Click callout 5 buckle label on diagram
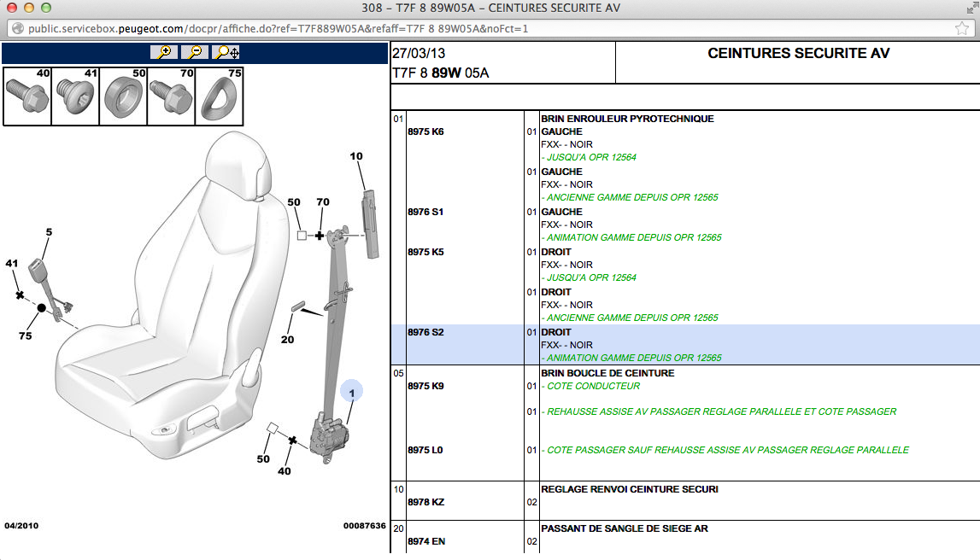 click(x=49, y=230)
